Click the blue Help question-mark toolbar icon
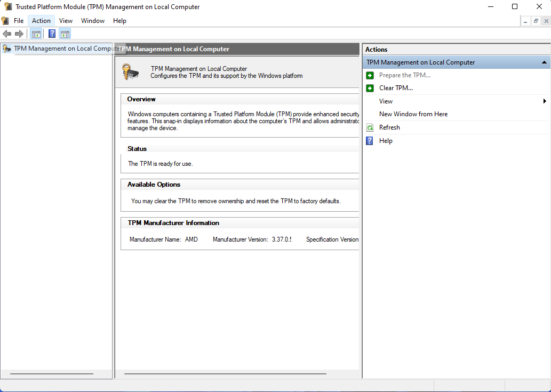Viewport: 551px width, 392px height. (x=52, y=34)
